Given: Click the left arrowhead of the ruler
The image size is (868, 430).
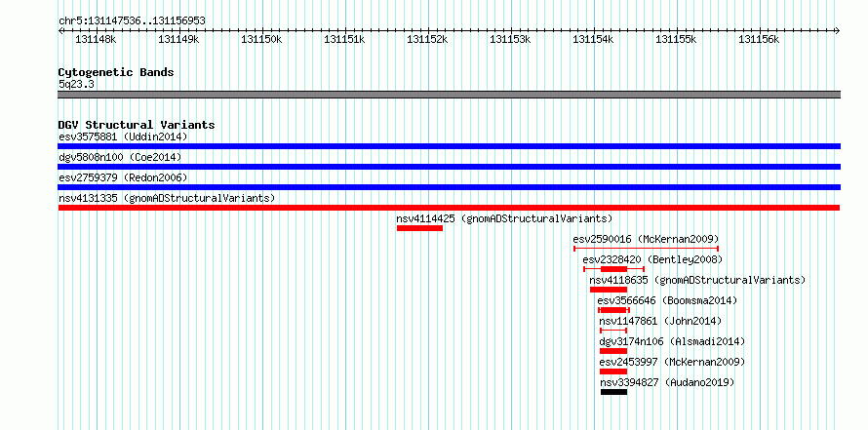Looking at the screenshot, I should pos(60,30).
